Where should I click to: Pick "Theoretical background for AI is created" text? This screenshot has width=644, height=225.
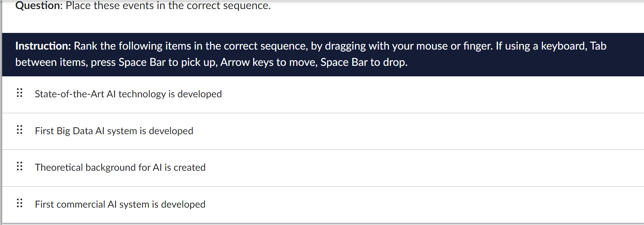click(120, 167)
